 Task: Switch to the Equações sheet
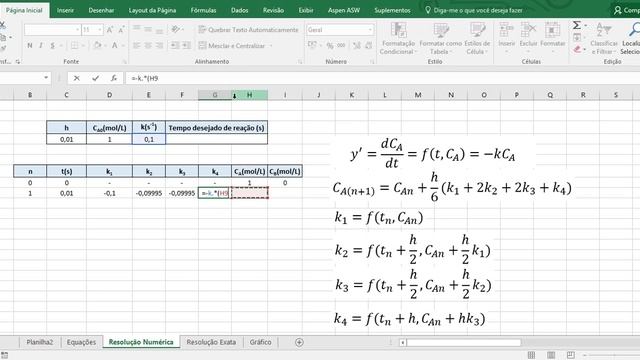tap(81, 342)
